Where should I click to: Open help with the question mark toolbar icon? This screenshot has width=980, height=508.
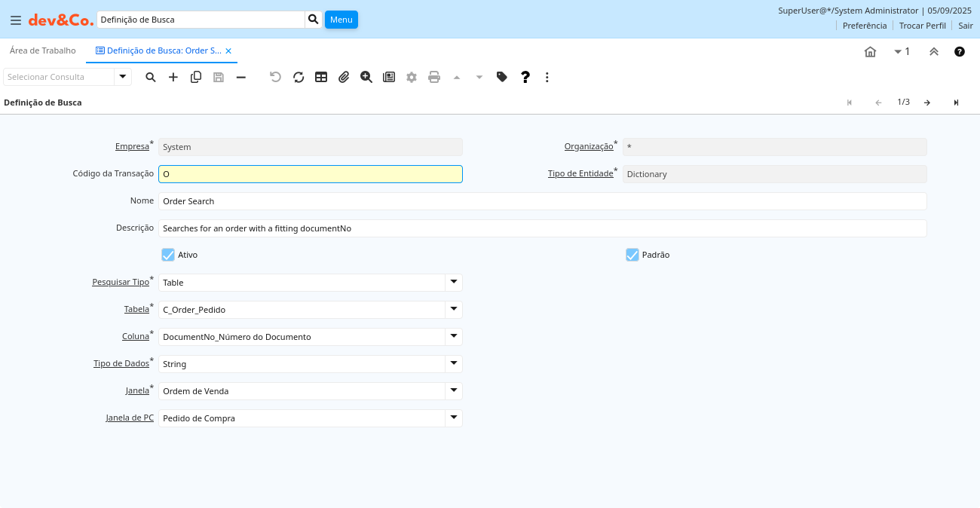point(525,77)
